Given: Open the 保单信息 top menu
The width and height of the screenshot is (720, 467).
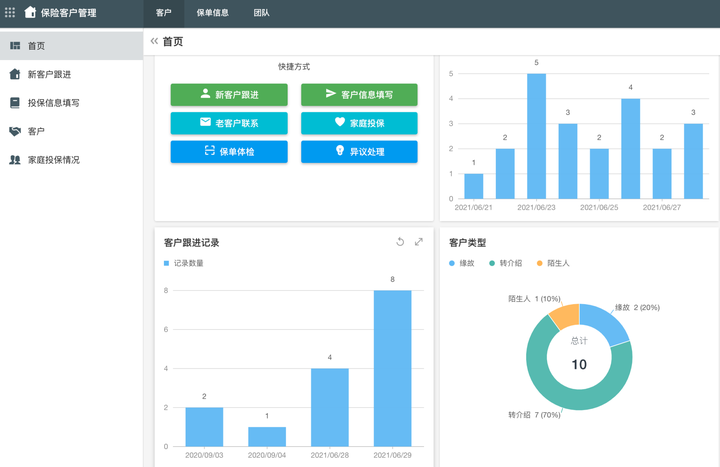Looking at the screenshot, I should 213,13.
